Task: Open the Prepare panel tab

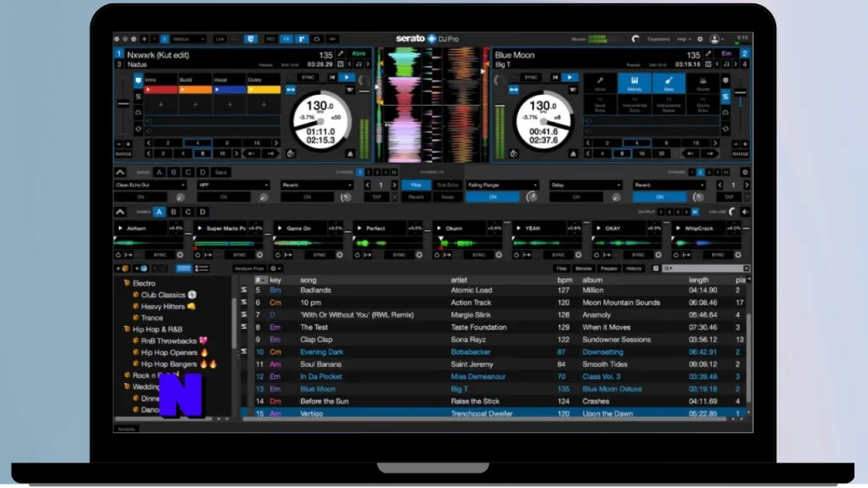Action: 609,269
